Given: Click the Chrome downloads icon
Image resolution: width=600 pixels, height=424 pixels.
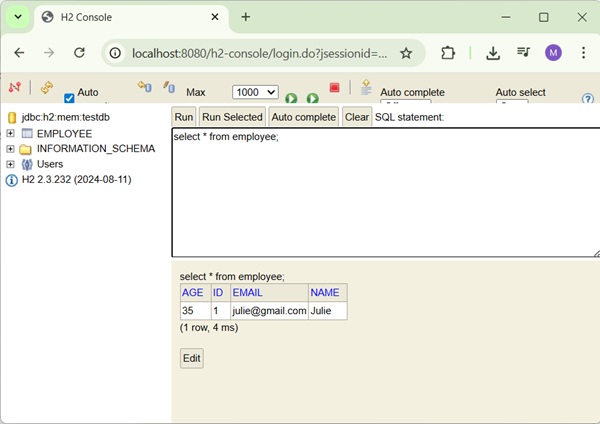Looking at the screenshot, I should pyautogui.click(x=493, y=53).
